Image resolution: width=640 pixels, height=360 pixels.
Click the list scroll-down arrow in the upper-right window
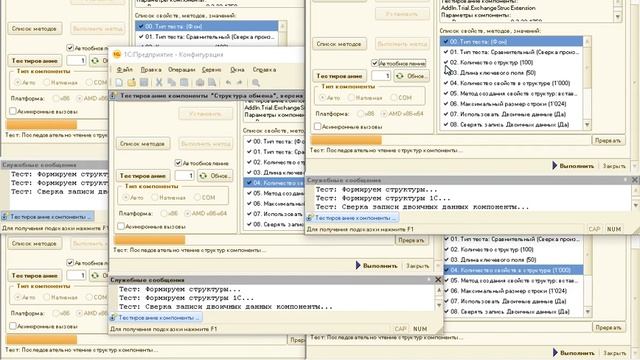[x=587, y=124]
